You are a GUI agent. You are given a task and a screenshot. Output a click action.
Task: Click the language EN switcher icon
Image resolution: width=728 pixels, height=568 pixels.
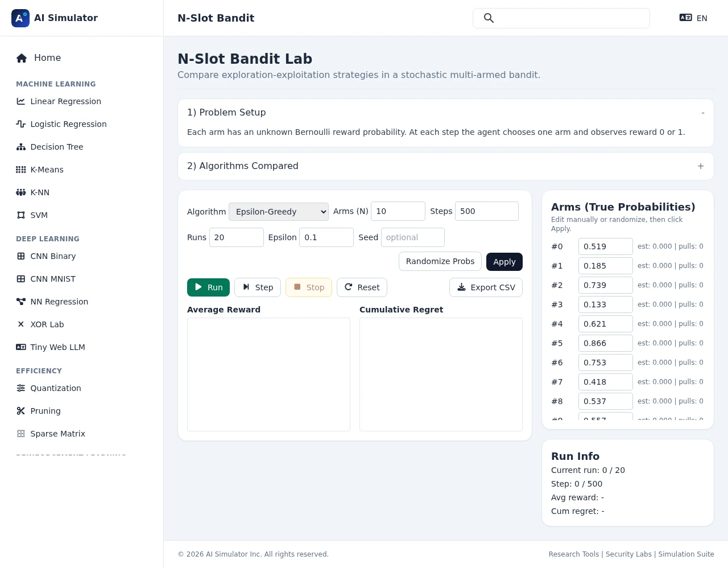tap(686, 18)
